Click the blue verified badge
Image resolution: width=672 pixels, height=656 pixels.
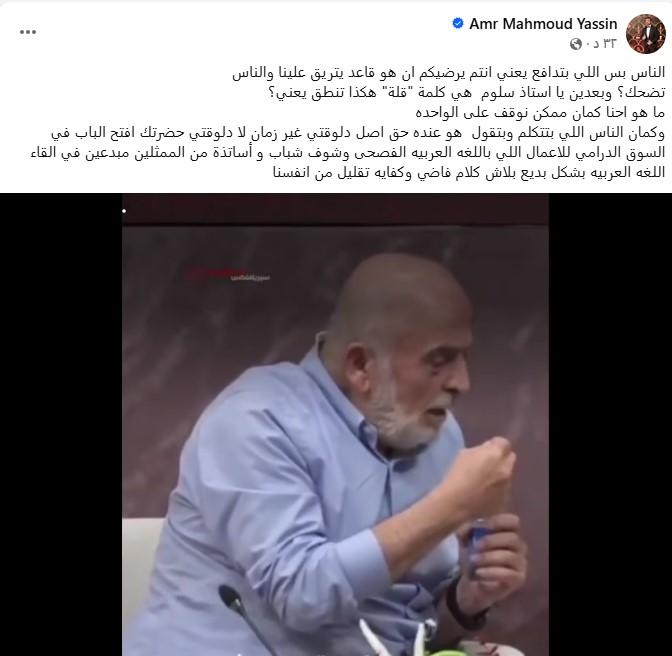click(x=458, y=23)
